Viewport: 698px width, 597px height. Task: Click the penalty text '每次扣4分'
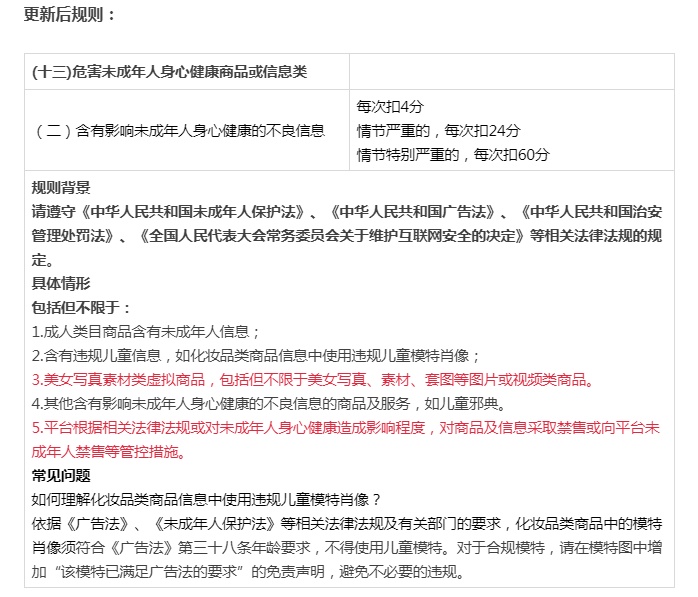(390, 106)
